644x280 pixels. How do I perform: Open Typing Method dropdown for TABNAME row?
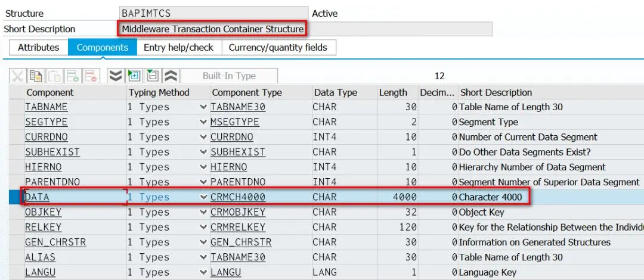coord(203,107)
